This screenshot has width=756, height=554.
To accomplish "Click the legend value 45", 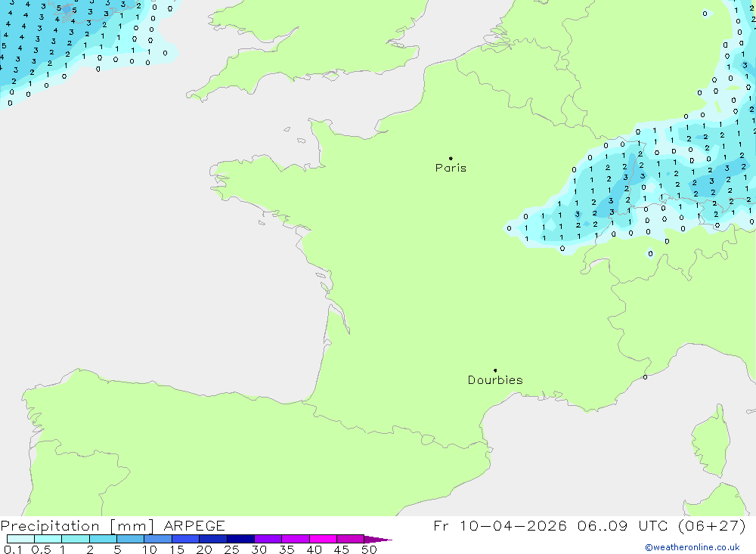I will (342, 549).
